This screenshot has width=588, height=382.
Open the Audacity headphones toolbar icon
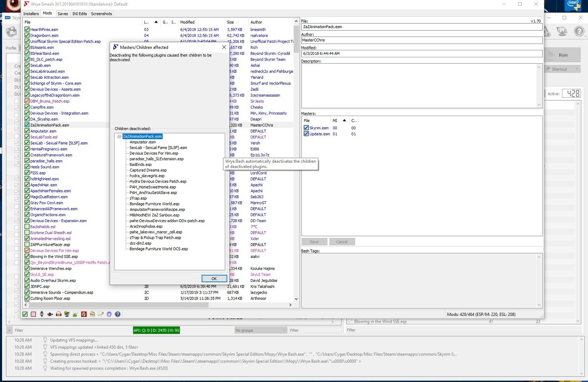(59, 314)
